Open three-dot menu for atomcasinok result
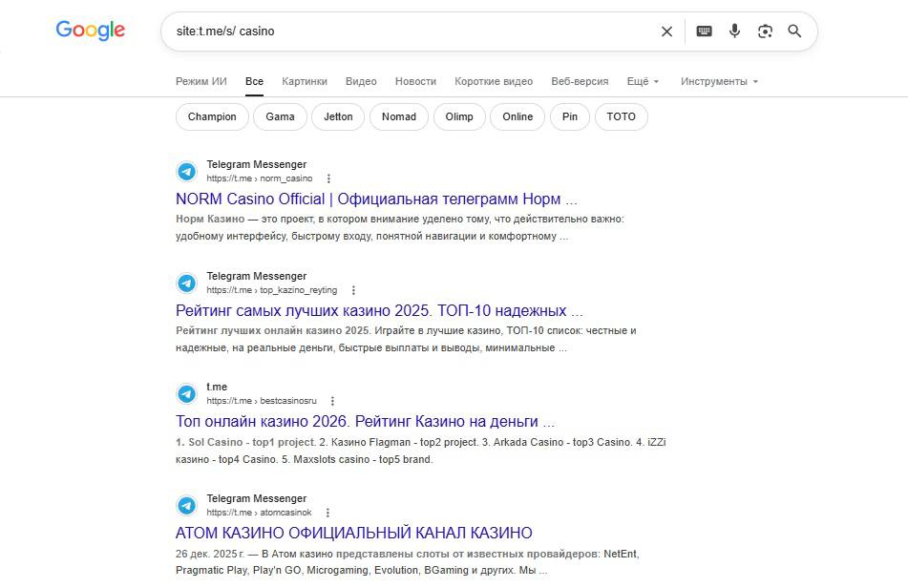Image resolution: width=908 pixels, height=588 pixels. (x=327, y=513)
